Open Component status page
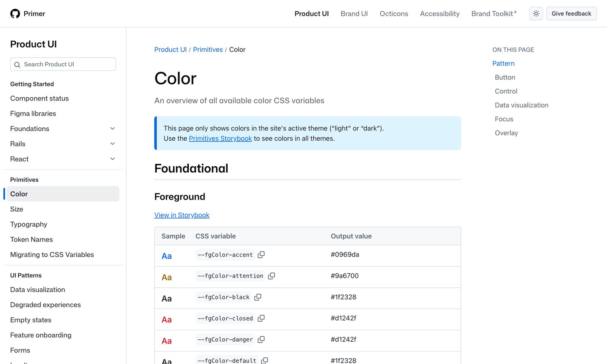 (39, 98)
